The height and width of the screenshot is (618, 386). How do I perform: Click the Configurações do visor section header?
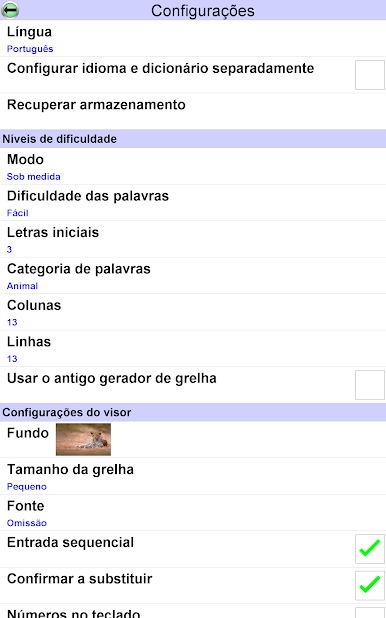tap(193, 412)
